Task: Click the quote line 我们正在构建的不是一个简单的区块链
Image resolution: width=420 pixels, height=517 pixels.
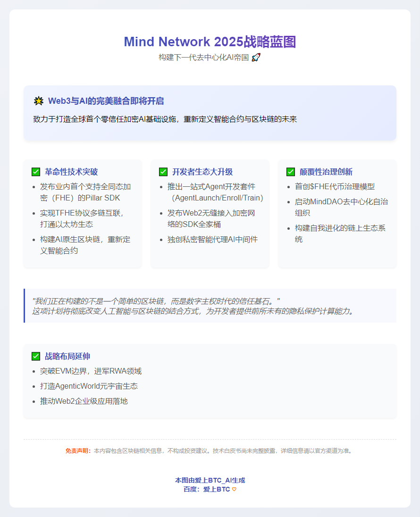Action: click(x=156, y=301)
